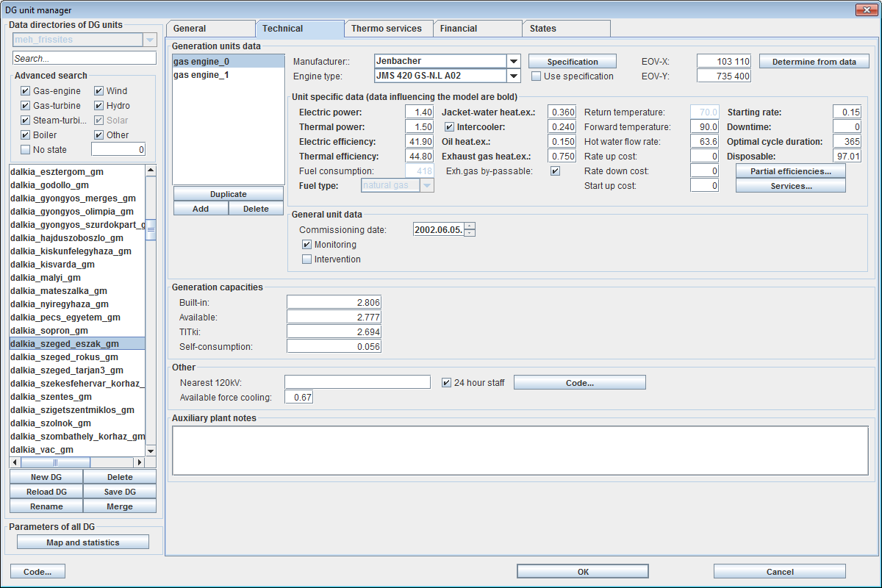Click the Thermal efficiency value field
882x588 pixels.
[419, 157]
